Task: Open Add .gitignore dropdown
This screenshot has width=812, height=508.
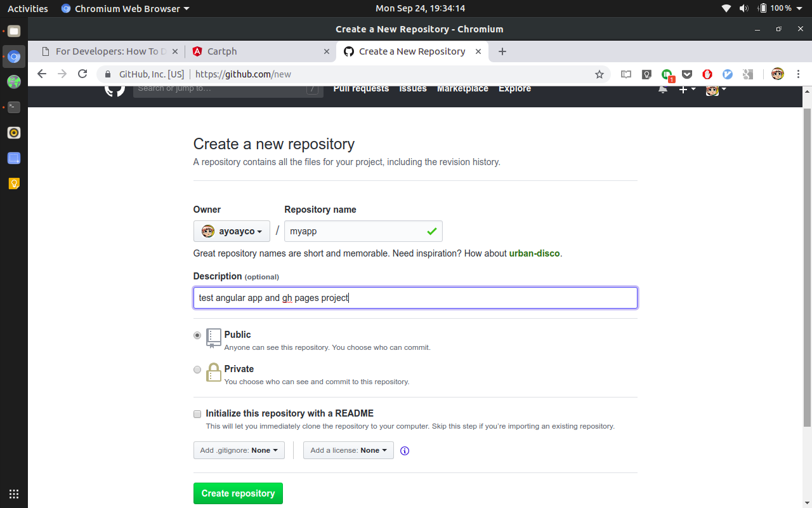Action: tap(239, 450)
